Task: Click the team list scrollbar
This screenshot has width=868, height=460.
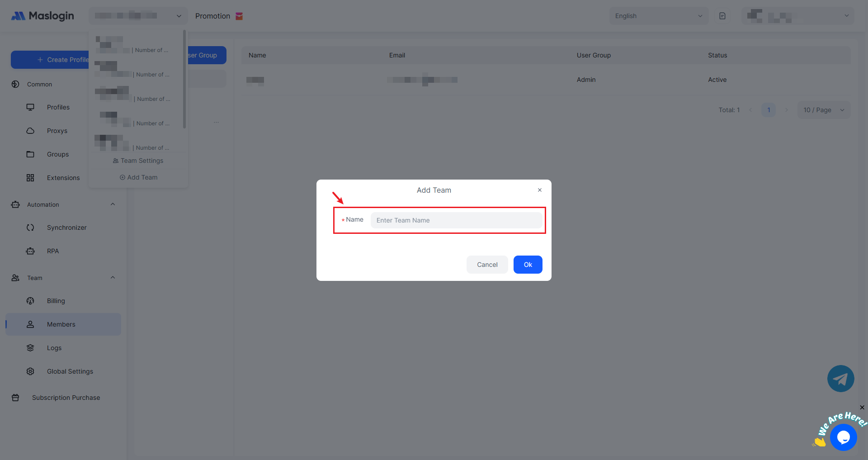Action: 184,79
